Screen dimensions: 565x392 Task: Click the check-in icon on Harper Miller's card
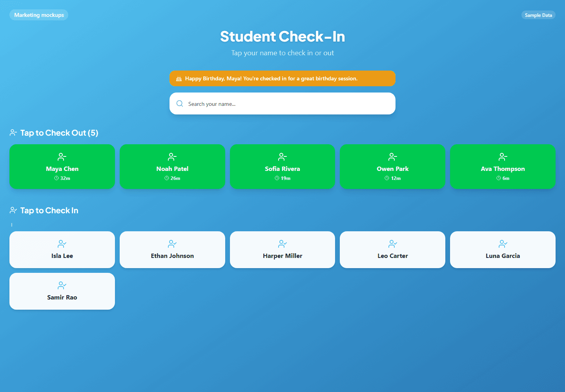click(x=282, y=244)
